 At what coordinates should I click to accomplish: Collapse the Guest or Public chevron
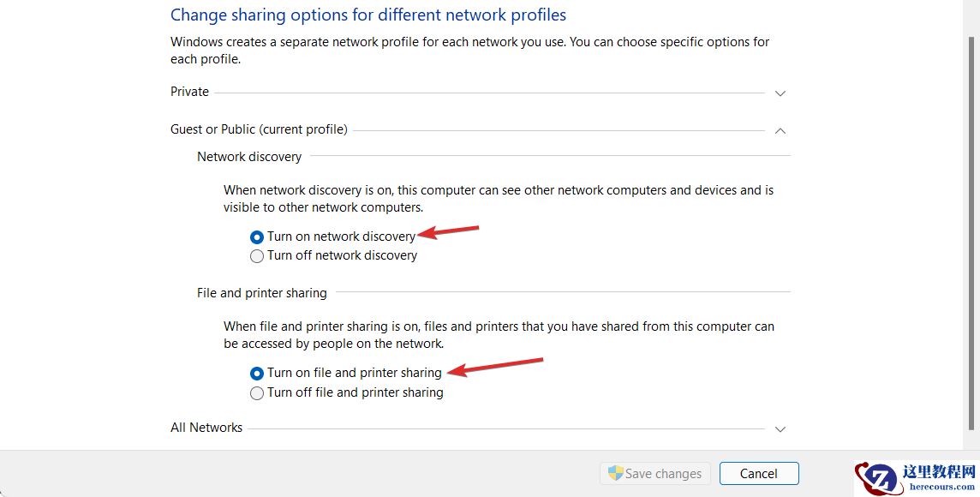tap(780, 130)
